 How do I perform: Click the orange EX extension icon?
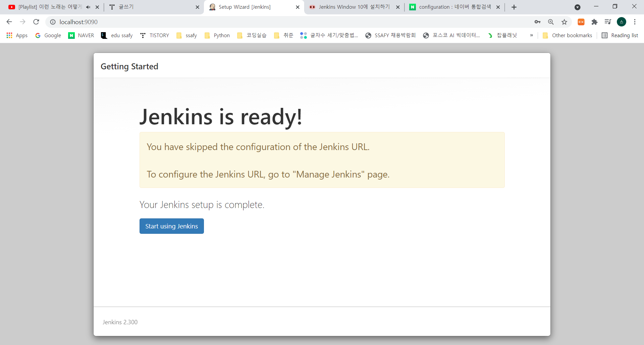point(581,22)
